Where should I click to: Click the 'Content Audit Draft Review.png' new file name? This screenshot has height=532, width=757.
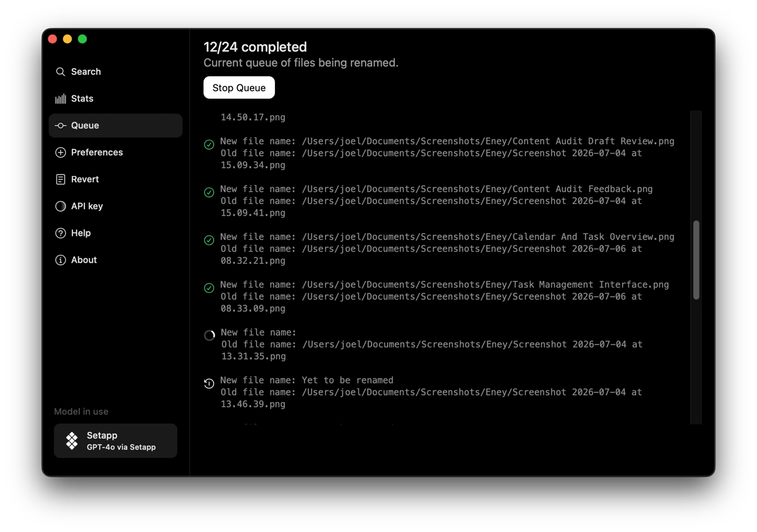tap(593, 141)
